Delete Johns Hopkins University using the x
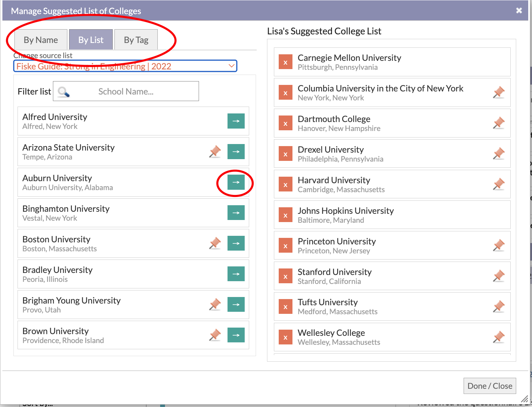 tap(285, 215)
